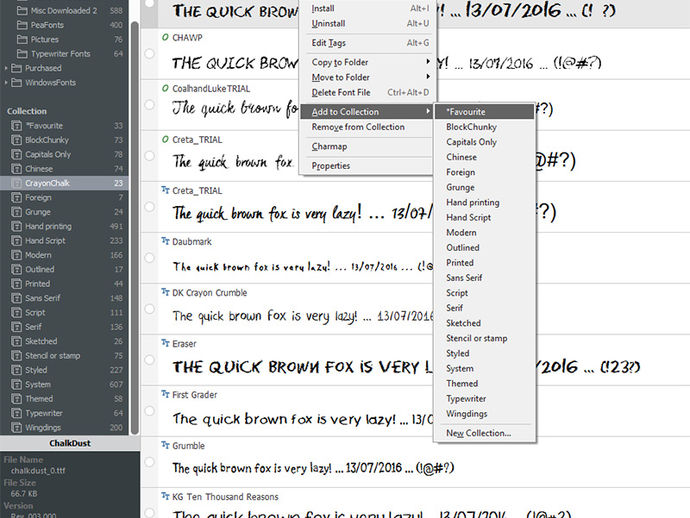Click the Sans Serif collection icon in sidebar

pyautogui.click(x=16, y=298)
